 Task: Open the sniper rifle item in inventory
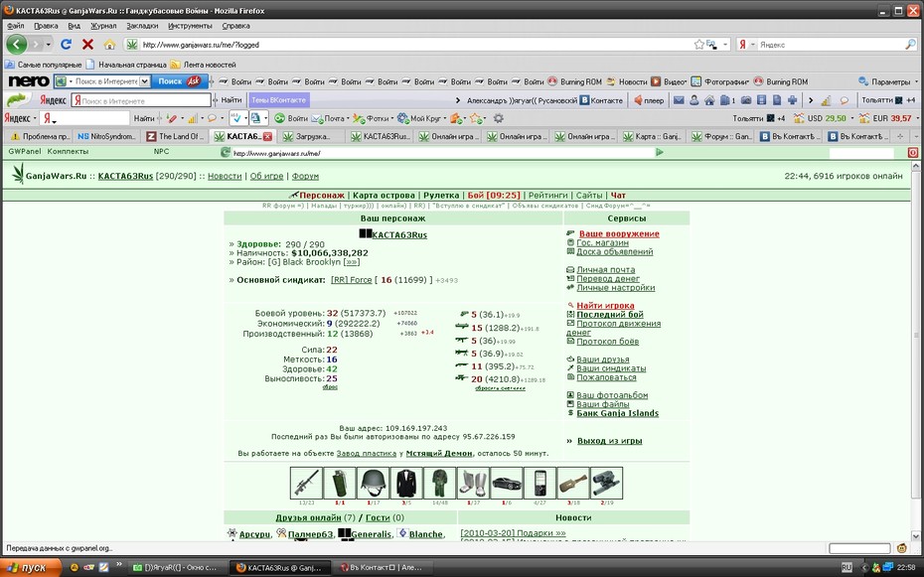pos(306,483)
